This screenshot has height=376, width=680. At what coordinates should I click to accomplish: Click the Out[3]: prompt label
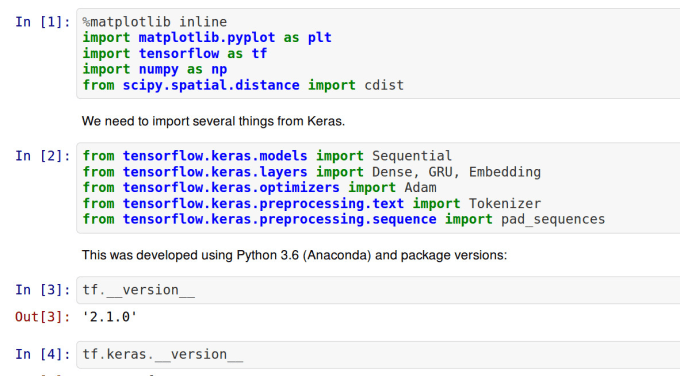coord(42,317)
